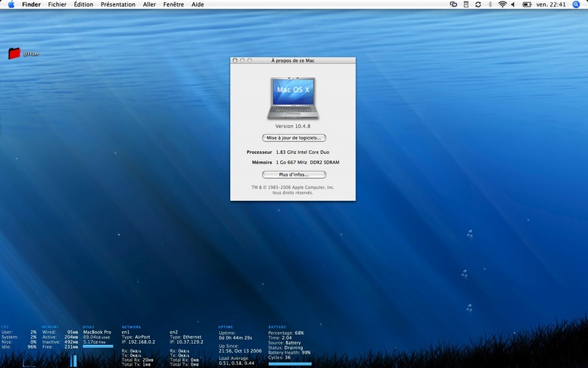Viewport: 588px width, 368px height.
Task: Click the 'Mise à jour de logiciels...' button
Action: (294, 138)
